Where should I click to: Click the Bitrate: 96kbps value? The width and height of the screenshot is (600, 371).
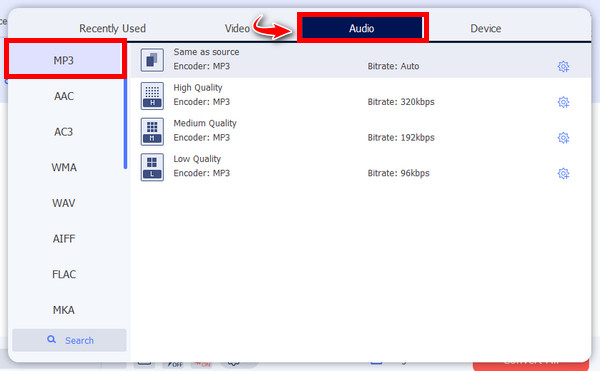[398, 173]
